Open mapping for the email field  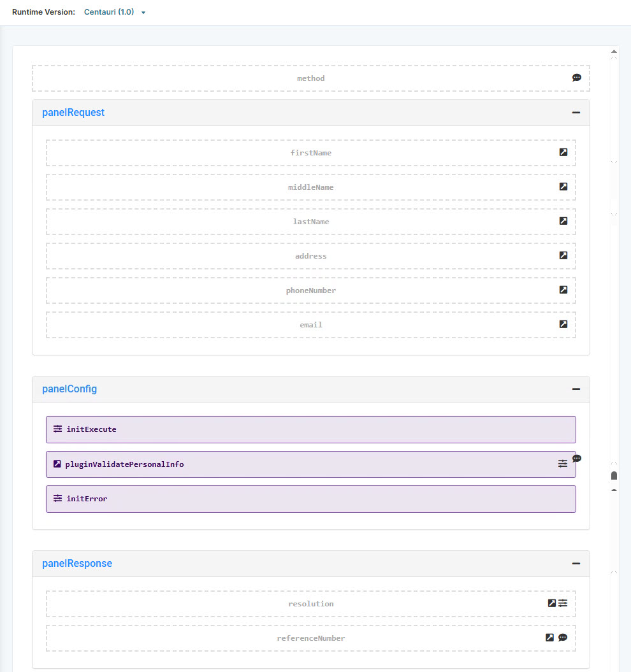[x=563, y=324]
